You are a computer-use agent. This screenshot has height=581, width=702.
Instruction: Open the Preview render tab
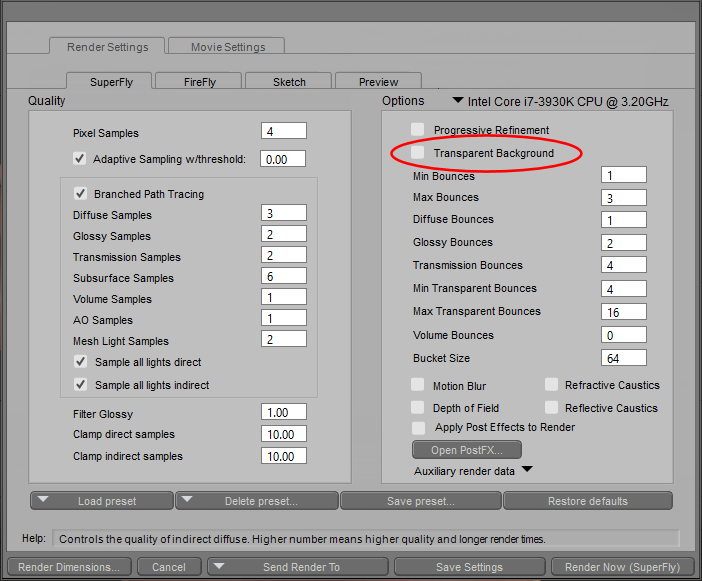tap(378, 82)
